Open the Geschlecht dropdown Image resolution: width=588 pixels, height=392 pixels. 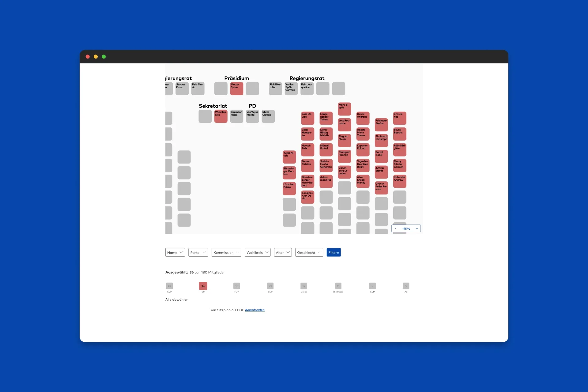(x=309, y=252)
